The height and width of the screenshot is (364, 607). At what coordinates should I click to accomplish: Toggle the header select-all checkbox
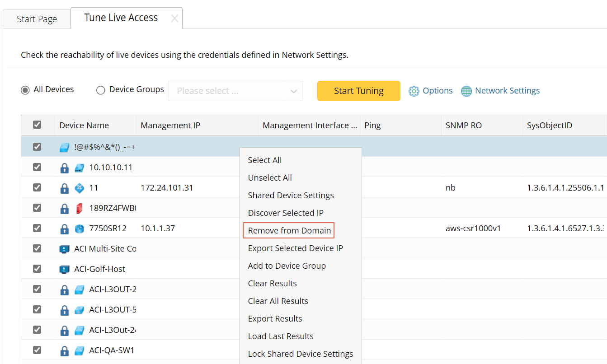37,125
